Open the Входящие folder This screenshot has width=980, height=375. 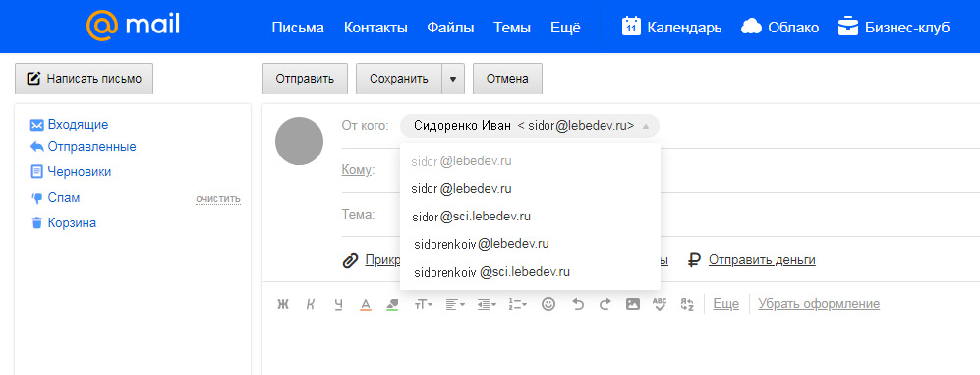[x=78, y=125]
